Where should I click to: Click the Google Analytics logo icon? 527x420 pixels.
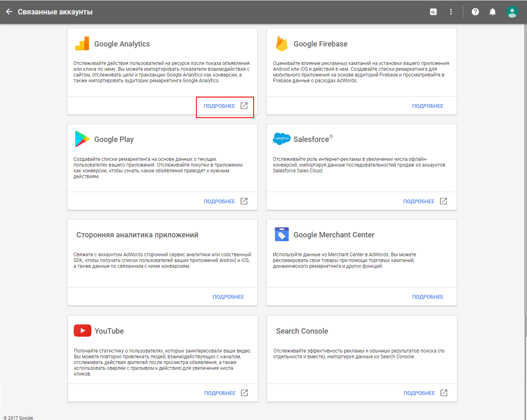pos(82,44)
